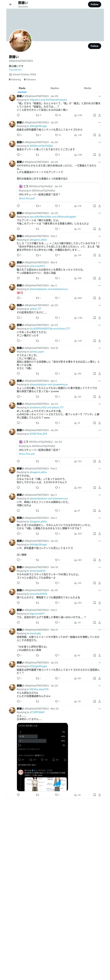Image resolution: width=110 pixels, height=980 pixels.
Task: Open more options on Mar 25 post
Action: tap(99, 709)
